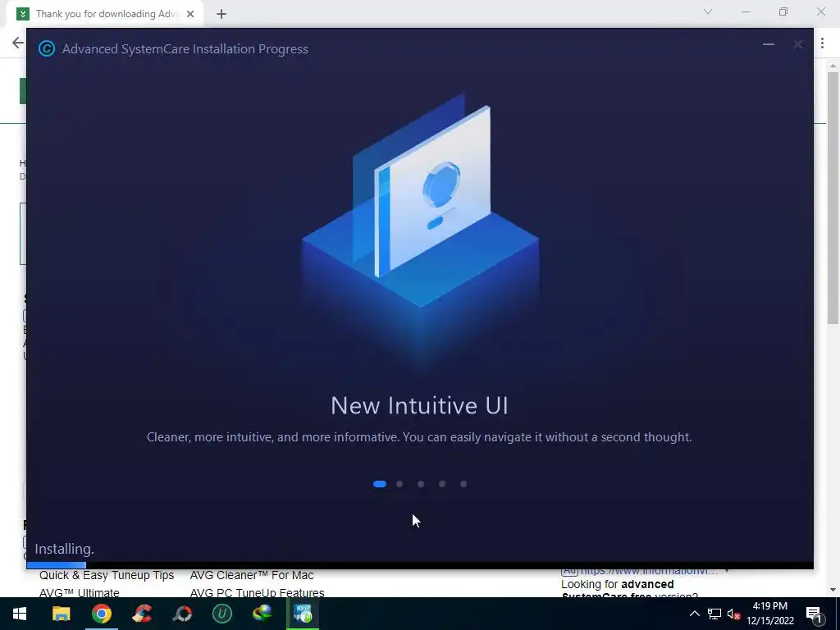Show hidden system tray icons
Screen dimensions: 840x630
click(x=694, y=614)
